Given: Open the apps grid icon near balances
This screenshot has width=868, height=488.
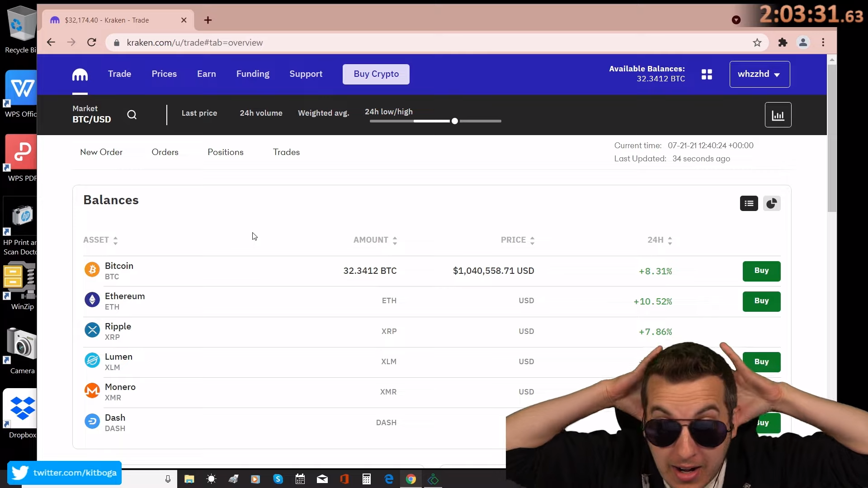Looking at the screenshot, I should [707, 74].
